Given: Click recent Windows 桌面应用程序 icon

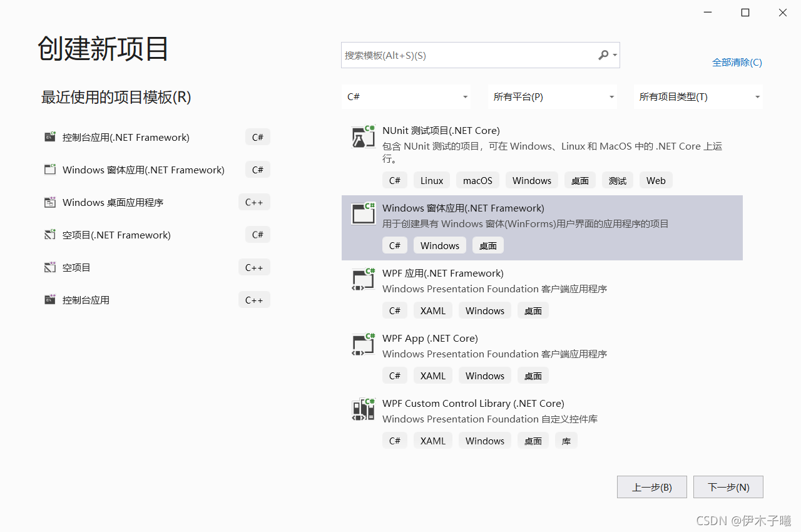Looking at the screenshot, I should (x=50, y=202).
